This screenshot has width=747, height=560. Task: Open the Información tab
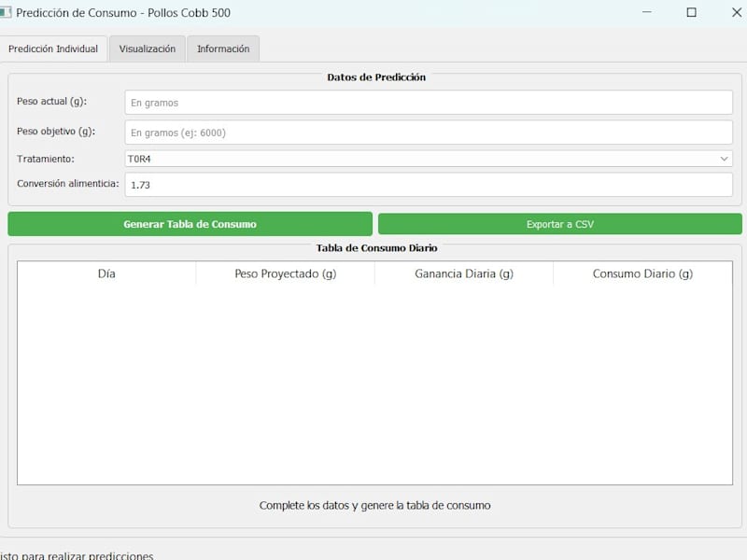[x=223, y=49]
